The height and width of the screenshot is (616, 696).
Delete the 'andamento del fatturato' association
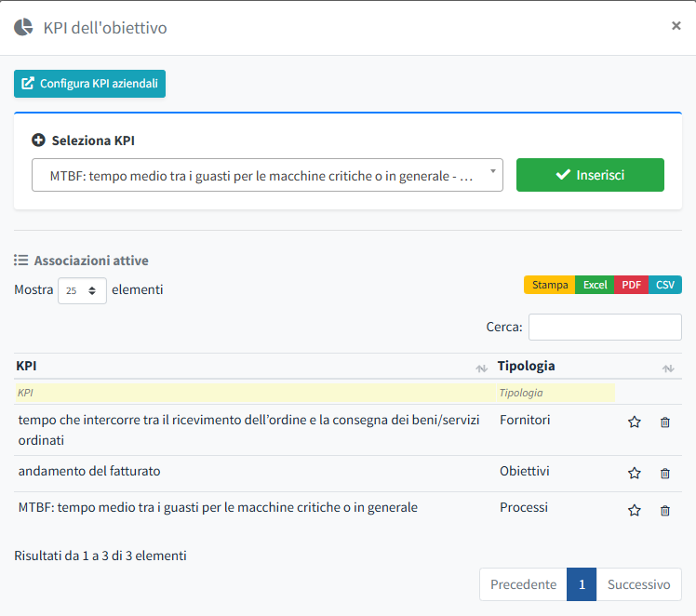[664, 473]
